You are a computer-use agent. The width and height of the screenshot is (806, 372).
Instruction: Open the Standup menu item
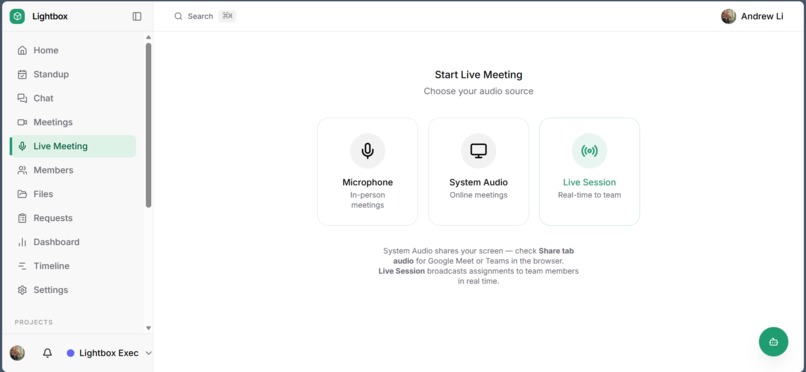(72, 75)
